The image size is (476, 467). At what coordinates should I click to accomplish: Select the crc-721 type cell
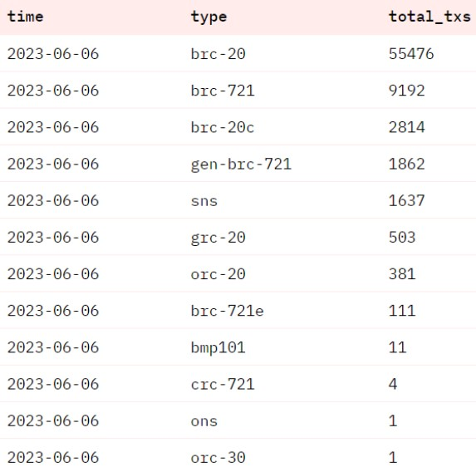pos(223,385)
